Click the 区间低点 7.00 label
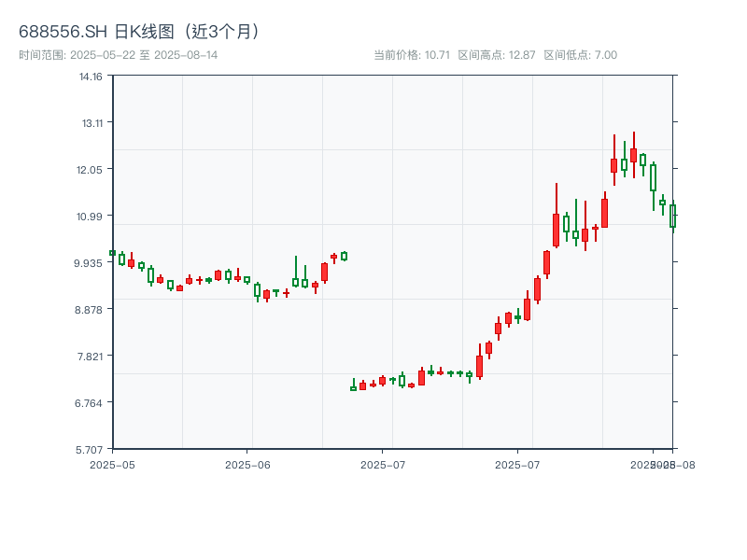The height and width of the screenshot is (560, 747). click(x=580, y=55)
